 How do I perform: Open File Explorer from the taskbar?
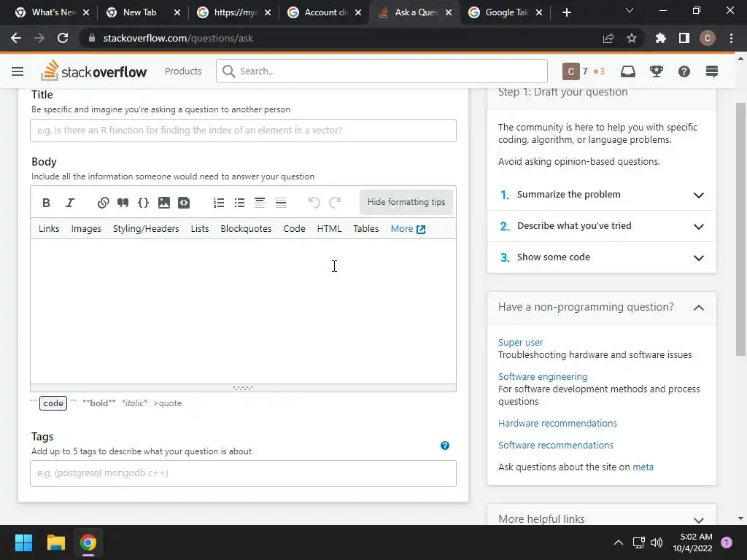(55, 542)
